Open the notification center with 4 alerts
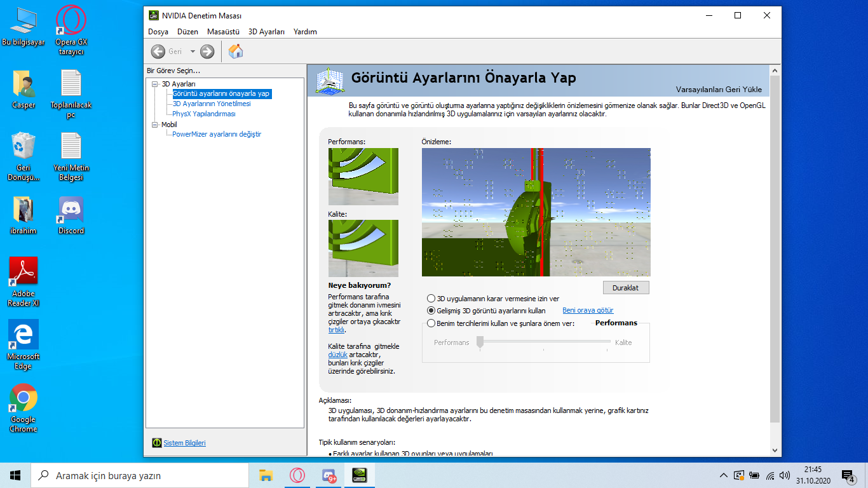868x488 pixels. [x=848, y=475]
